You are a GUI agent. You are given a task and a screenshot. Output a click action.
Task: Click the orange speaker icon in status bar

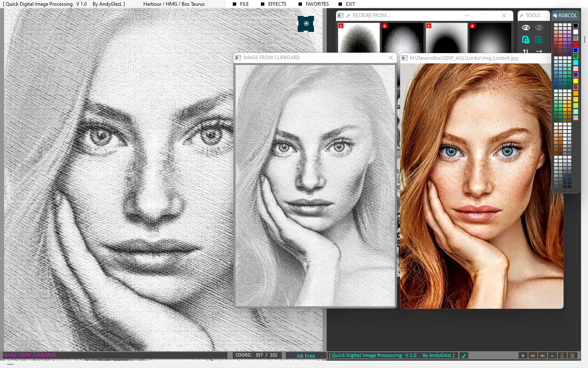tap(523, 356)
